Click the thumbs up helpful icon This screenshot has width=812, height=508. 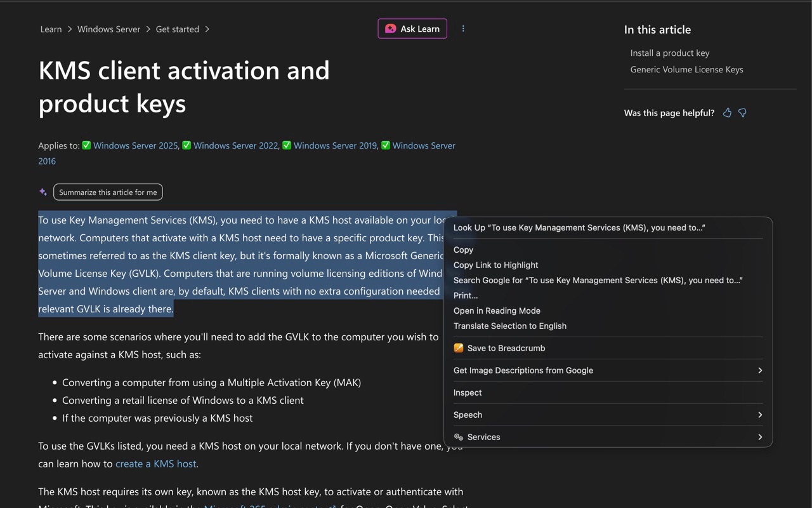727,113
